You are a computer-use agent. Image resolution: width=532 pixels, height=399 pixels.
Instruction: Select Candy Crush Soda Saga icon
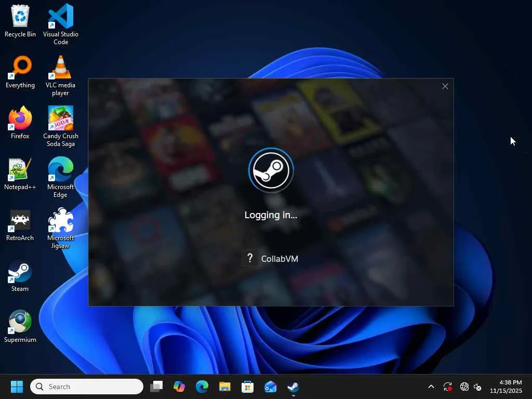pos(61,126)
